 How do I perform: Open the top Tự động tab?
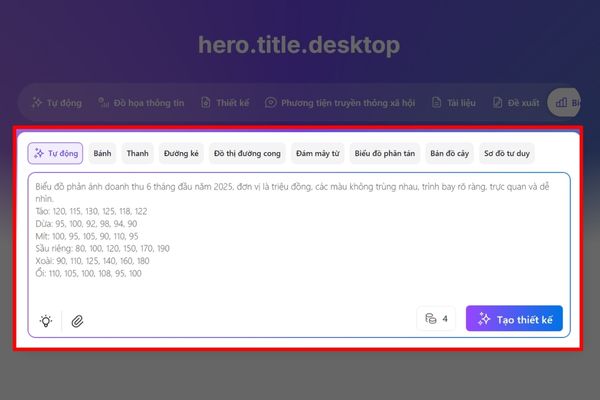[56, 102]
